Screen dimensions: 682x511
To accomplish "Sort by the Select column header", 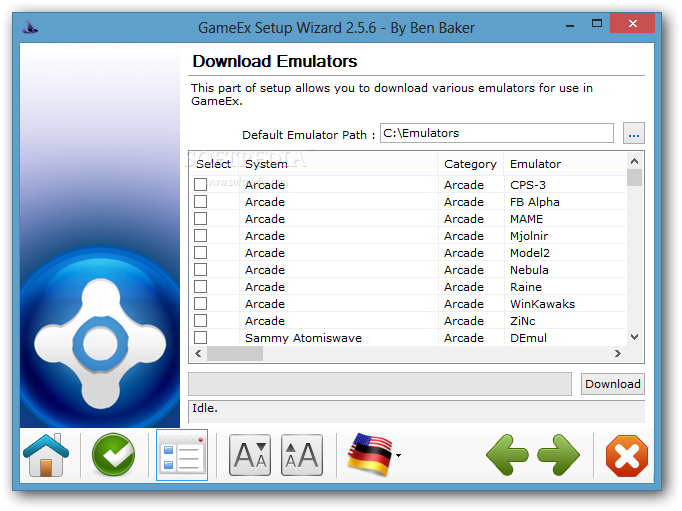I will [x=214, y=164].
